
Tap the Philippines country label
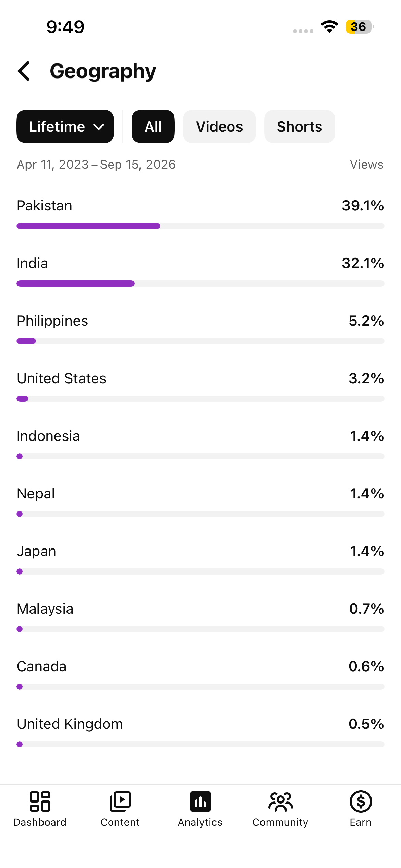click(52, 321)
